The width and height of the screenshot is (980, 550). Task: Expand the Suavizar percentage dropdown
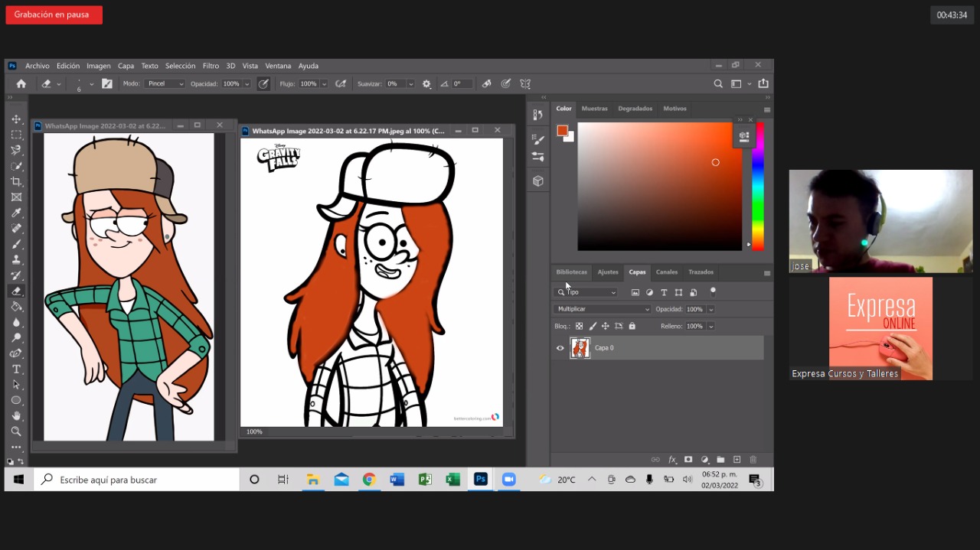tap(410, 84)
